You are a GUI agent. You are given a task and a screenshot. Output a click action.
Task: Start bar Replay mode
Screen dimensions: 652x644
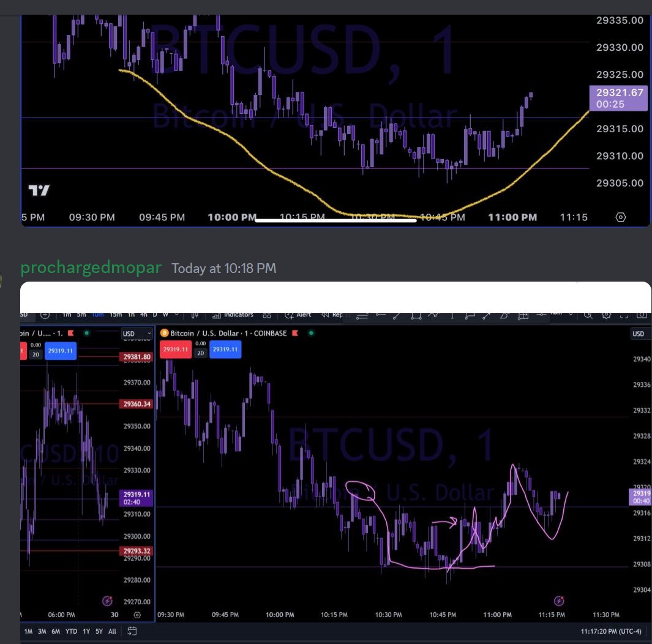tap(332, 315)
